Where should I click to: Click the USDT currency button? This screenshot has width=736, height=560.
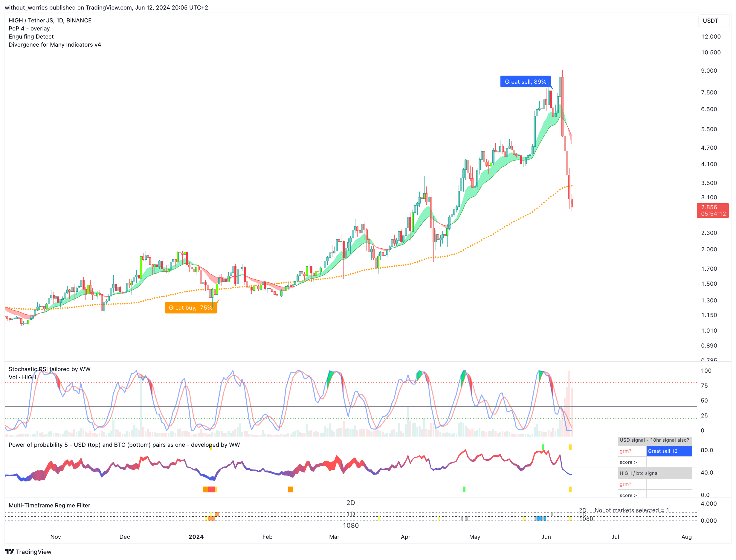coord(714,21)
